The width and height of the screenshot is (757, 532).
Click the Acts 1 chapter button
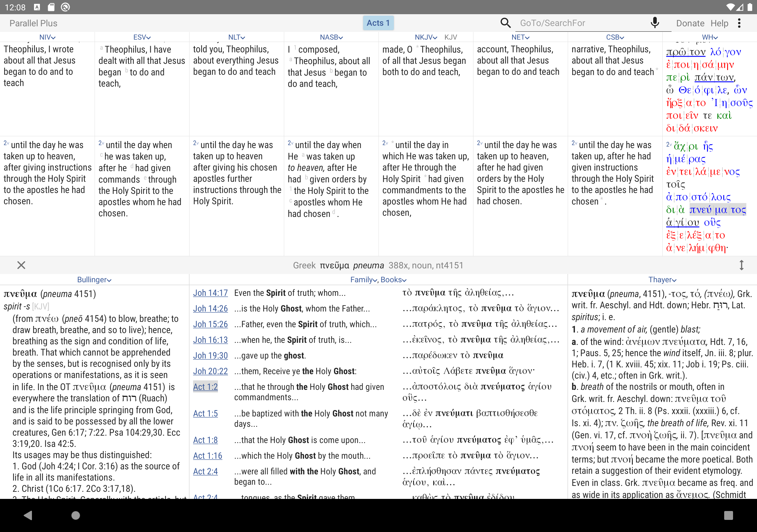click(x=378, y=23)
